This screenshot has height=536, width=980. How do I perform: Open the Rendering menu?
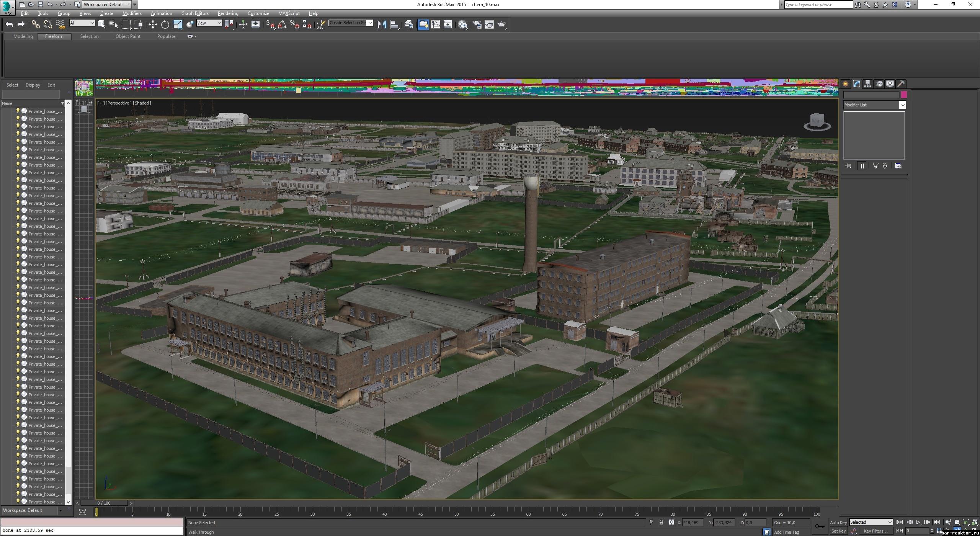(x=228, y=13)
